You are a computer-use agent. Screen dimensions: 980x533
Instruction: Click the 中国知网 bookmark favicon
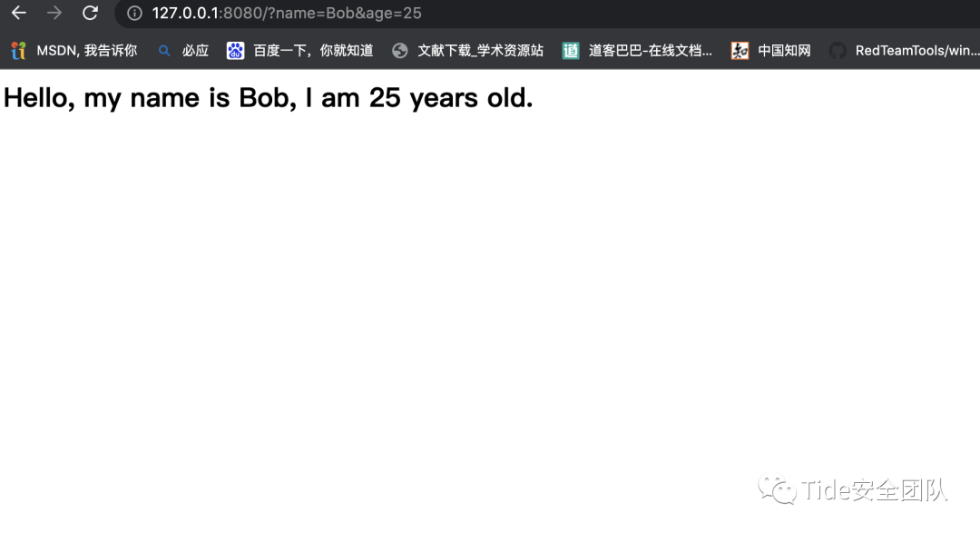[x=740, y=51]
